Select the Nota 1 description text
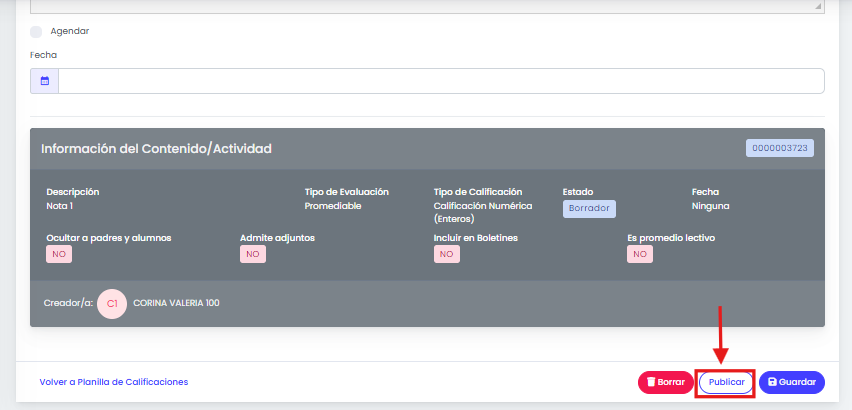852x410 pixels. pos(60,206)
